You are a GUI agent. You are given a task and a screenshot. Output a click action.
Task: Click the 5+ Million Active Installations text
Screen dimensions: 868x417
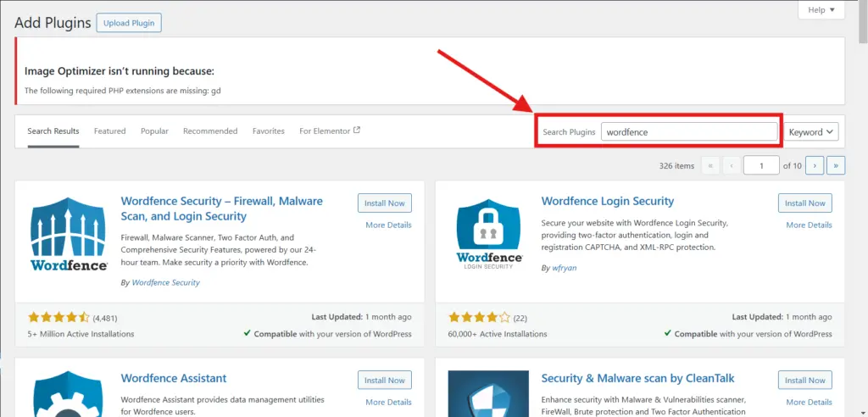point(81,334)
